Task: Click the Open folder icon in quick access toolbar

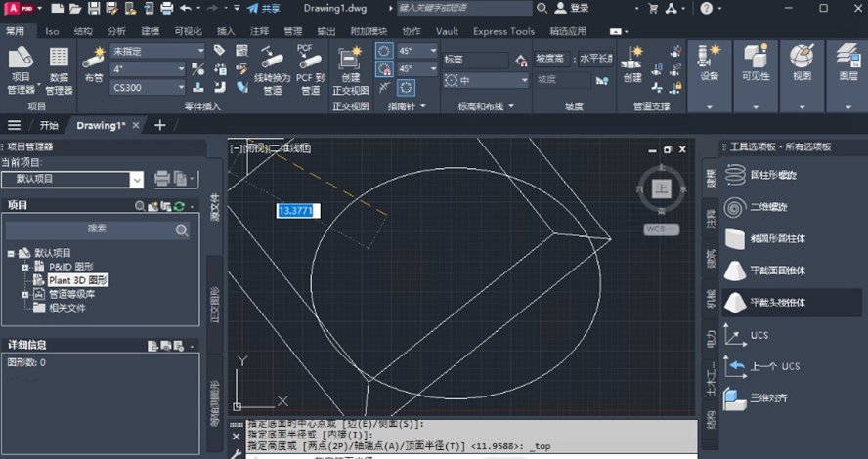Action: pos(75,8)
